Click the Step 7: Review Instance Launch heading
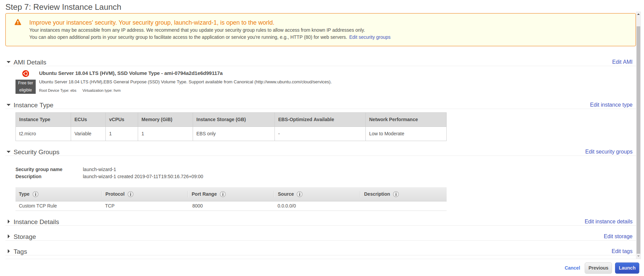The height and width of the screenshot is (276, 644). [63, 7]
